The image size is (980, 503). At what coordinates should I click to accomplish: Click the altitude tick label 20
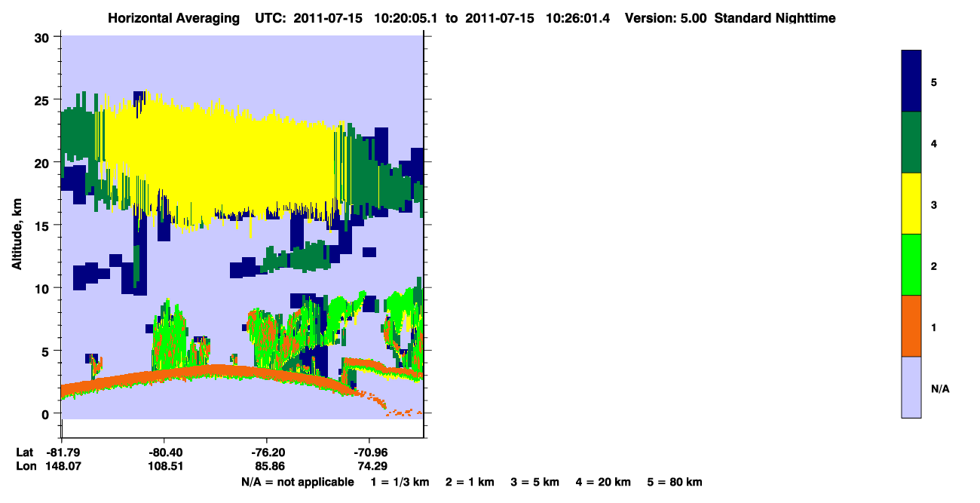pyautogui.click(x=44, y=162)
